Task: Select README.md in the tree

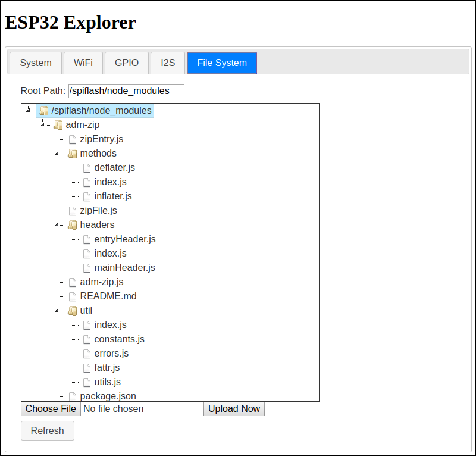Action: tap(108, 296)
